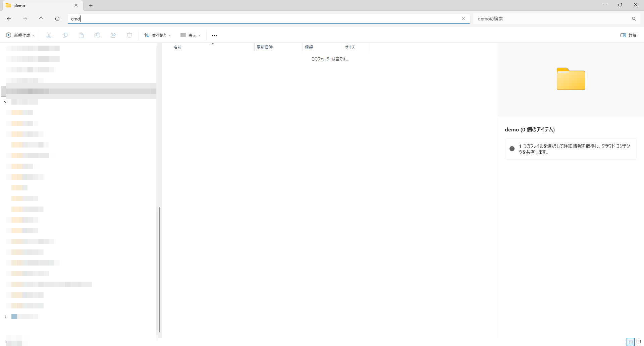This screenshot has width=644, height=346.
Task: Close the demo tab
Action: 76,5
